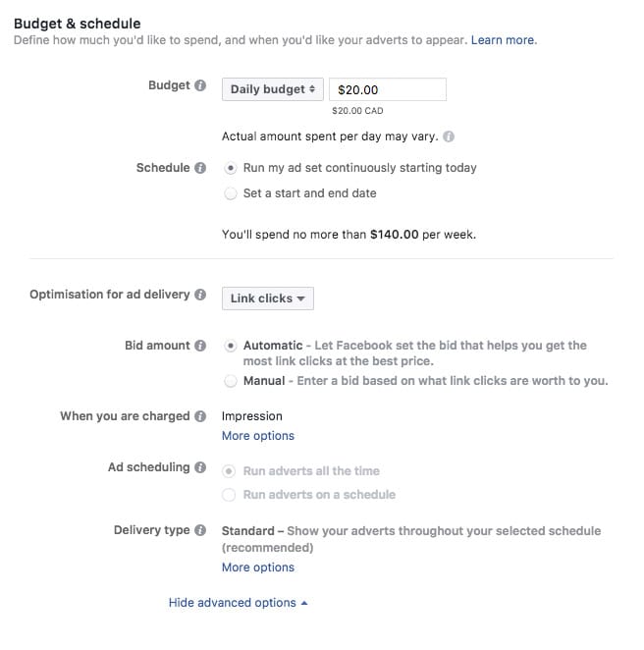This screenshot has width=644, height=650.
Task: Choose 'Run adverts on a schedule'
Action: point(231,495)
